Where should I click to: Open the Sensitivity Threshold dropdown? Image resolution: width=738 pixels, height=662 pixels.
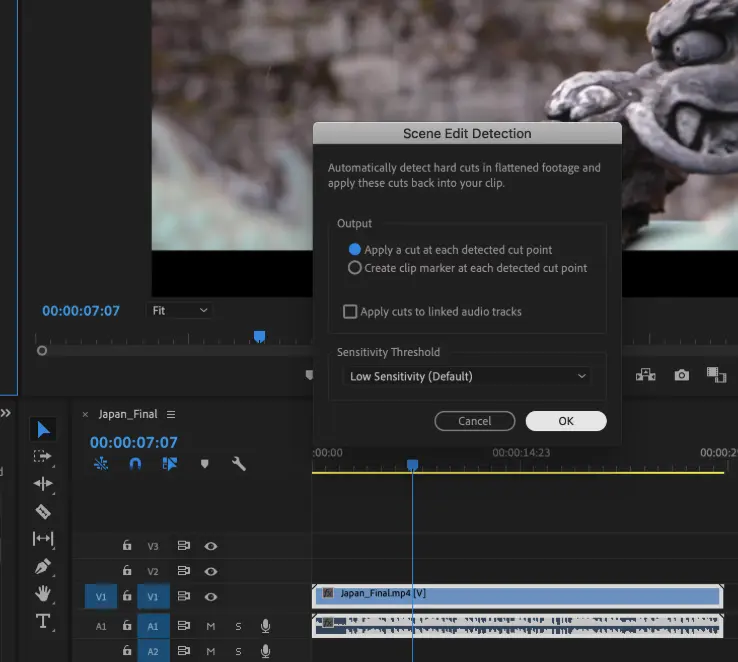[466, 376]
